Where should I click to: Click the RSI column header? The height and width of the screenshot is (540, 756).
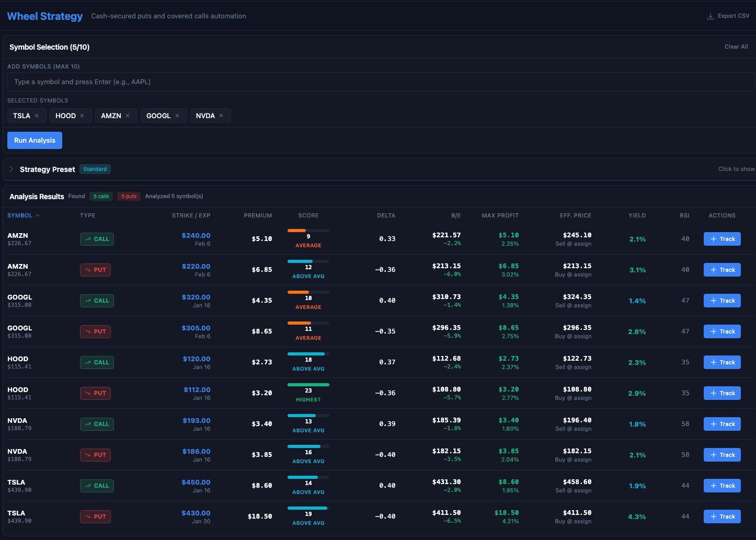[x=684, y=215]
